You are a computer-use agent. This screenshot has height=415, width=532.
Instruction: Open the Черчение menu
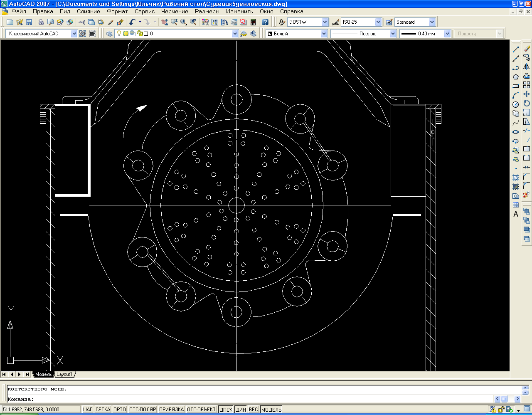pos(175,12)
